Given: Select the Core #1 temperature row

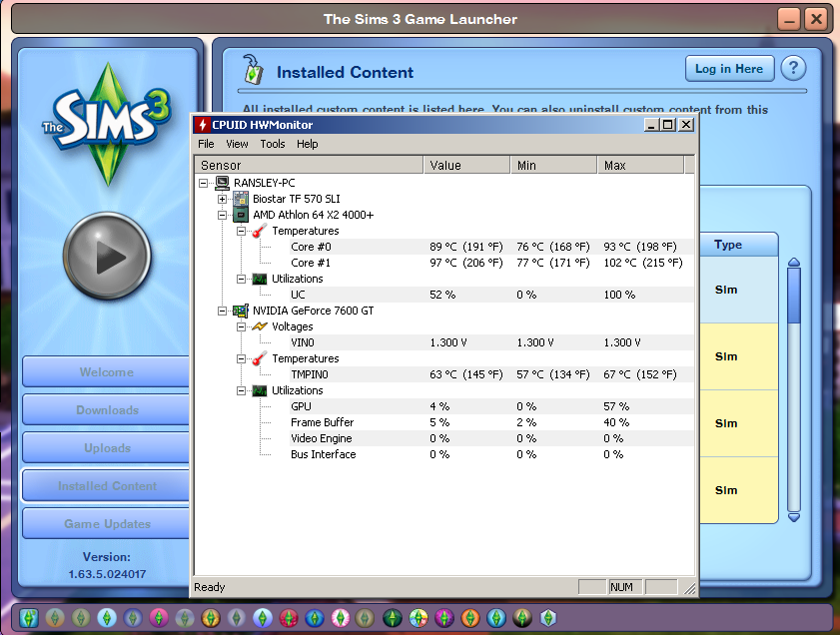Looking at the screenshot, I should (491, 263).
